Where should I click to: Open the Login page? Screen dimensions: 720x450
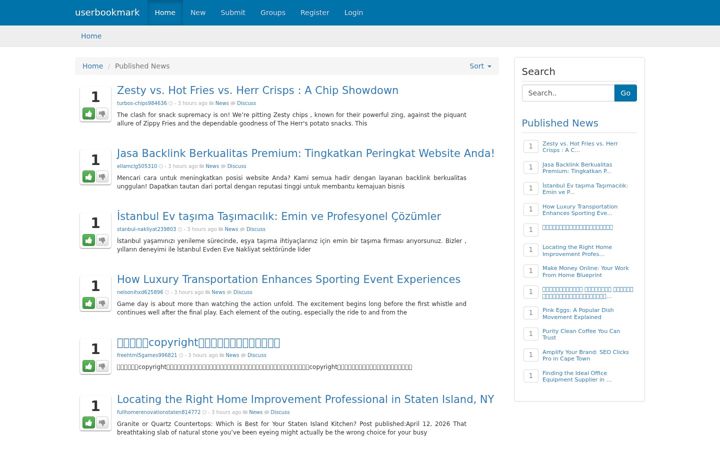click(x=354, y=12)
